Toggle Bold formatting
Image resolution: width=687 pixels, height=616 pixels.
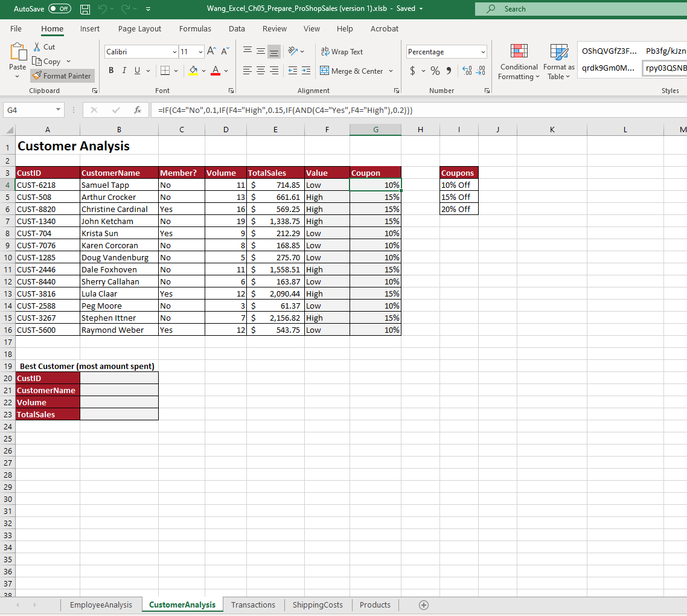[111, 71]
